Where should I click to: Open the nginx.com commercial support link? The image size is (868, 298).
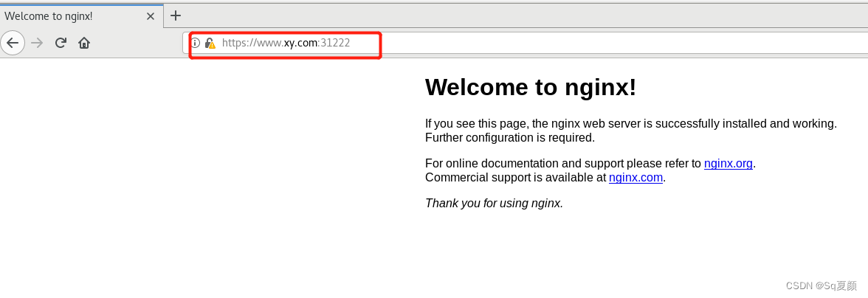tap(635, 178)
